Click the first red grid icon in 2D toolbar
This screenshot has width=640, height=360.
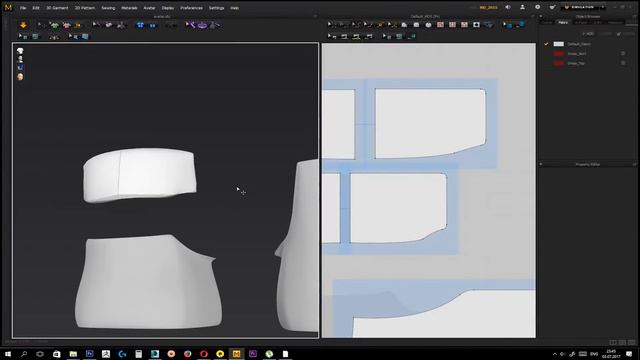pos(440,25)
